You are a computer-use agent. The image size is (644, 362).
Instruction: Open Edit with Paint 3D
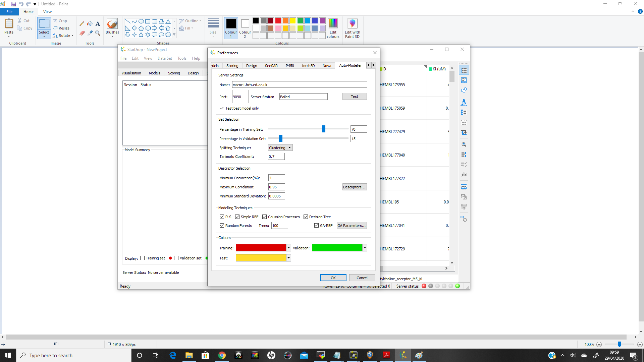[x=352, y=28]
